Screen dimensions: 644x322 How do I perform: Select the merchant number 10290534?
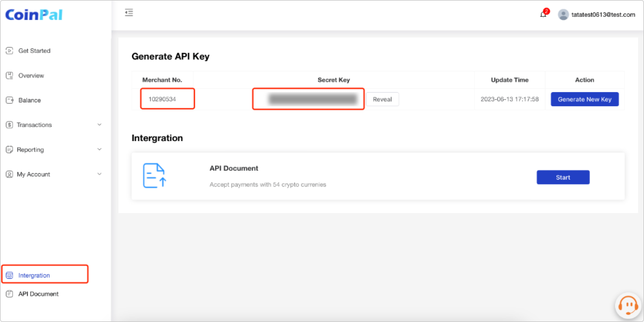tap(162, 99)
